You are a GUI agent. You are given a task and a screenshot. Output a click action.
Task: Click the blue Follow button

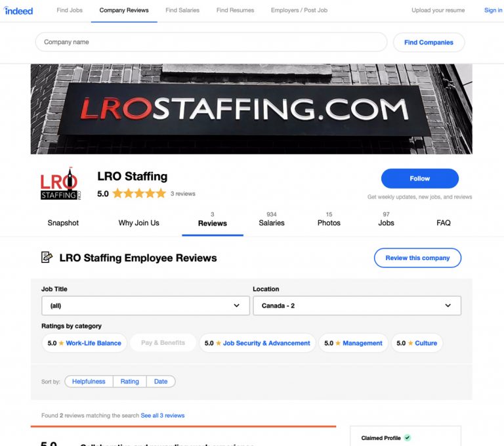(420, 178)
